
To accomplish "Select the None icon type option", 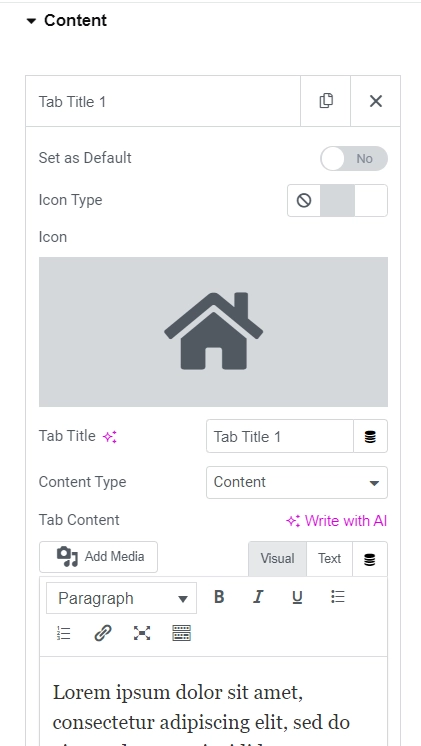I will click(x=304, y=201).
